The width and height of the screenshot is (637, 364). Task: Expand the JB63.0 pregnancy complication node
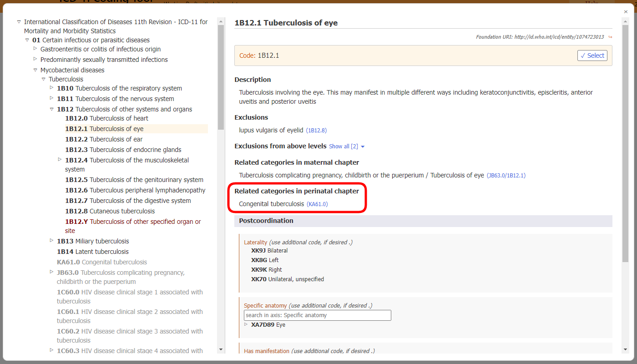pyautogui.click(x=51, y=272)
